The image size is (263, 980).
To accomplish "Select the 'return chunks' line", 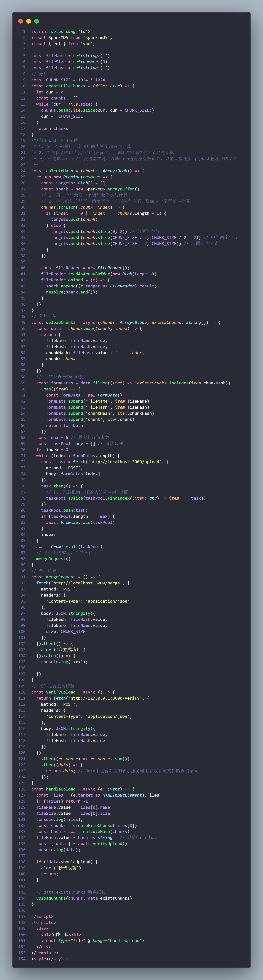I will (x=52, y=129).
